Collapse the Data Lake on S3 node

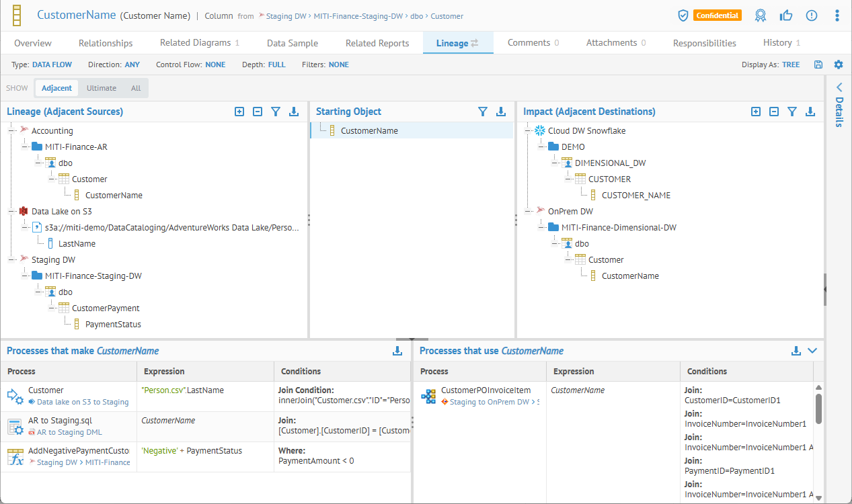[11, 212]
